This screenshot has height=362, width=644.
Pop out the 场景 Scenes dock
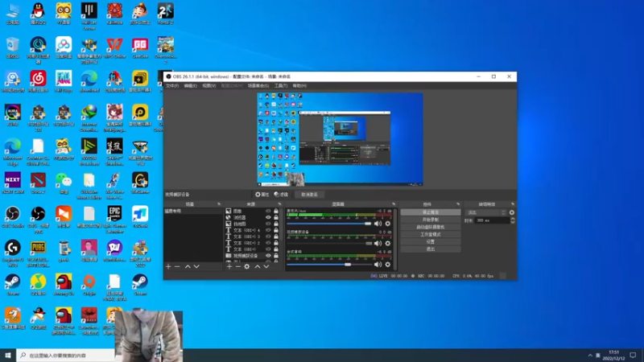click(x=218, y=204)
